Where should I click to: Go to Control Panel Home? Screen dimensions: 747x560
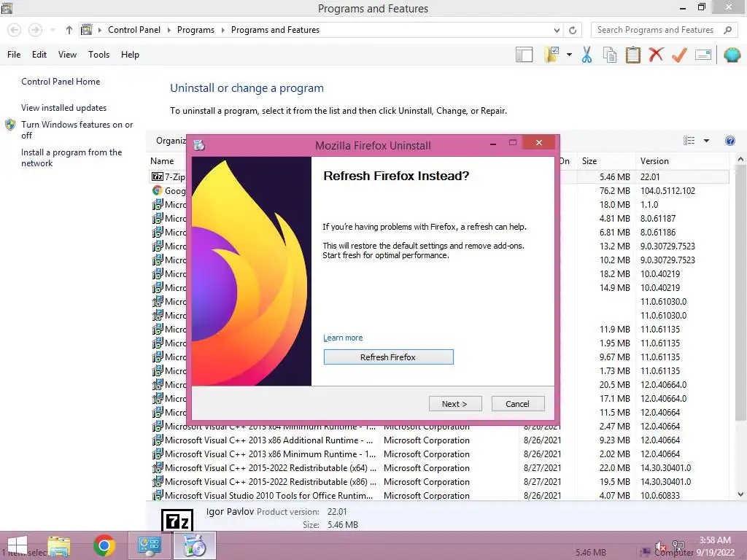61,82
